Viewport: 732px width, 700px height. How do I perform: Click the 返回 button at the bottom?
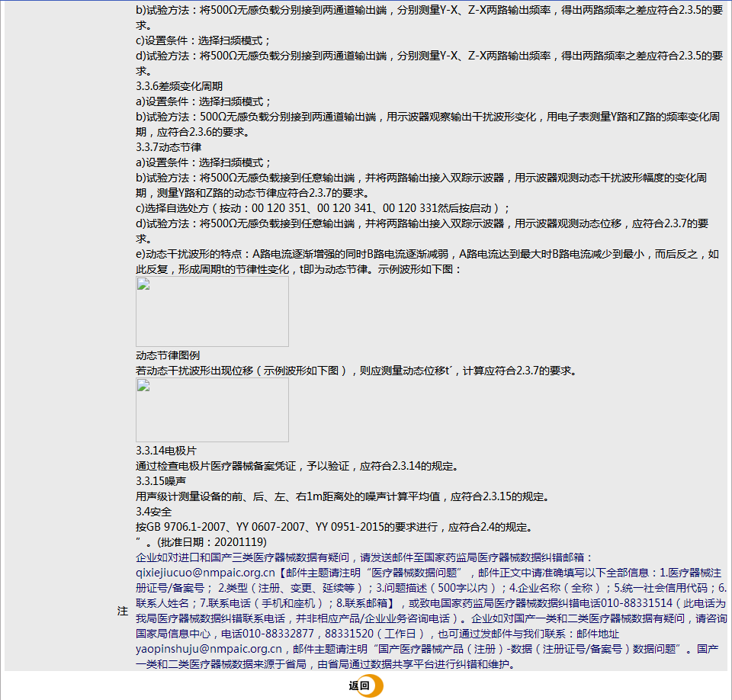tap(365, 686)
